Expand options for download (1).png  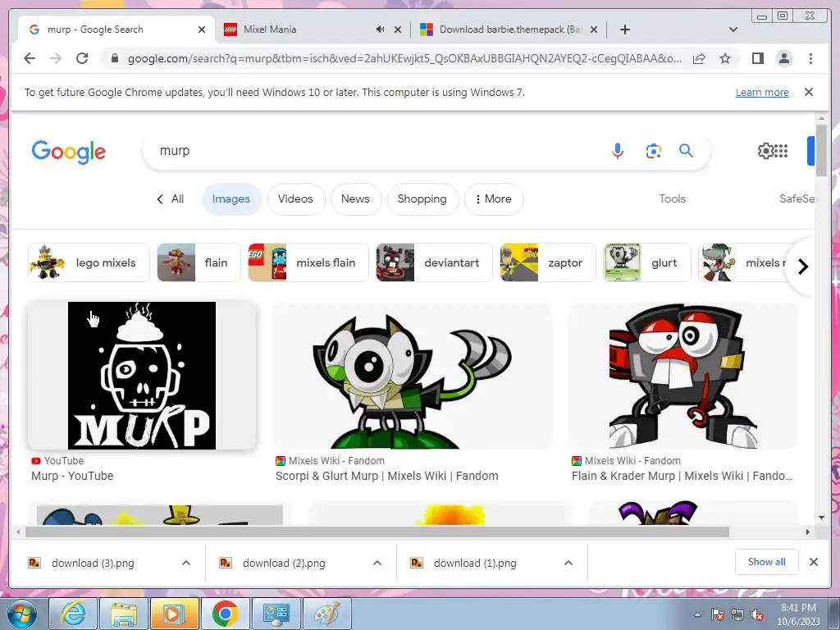568,563
